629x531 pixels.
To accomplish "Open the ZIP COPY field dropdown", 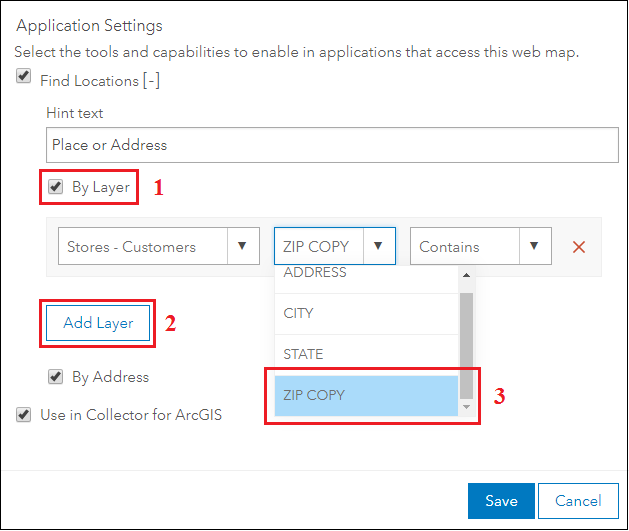I will tap(335, 246).
